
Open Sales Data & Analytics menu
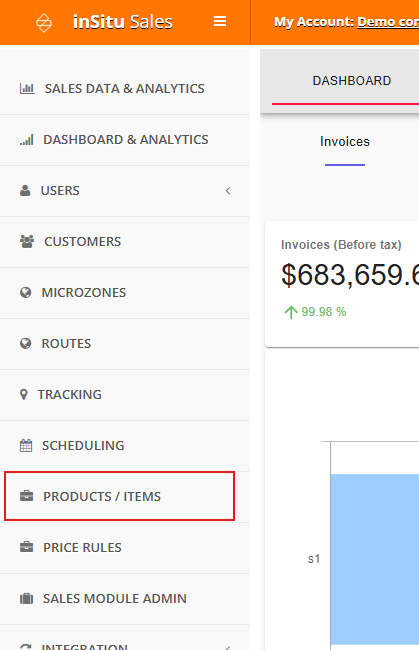pos(125,89)
